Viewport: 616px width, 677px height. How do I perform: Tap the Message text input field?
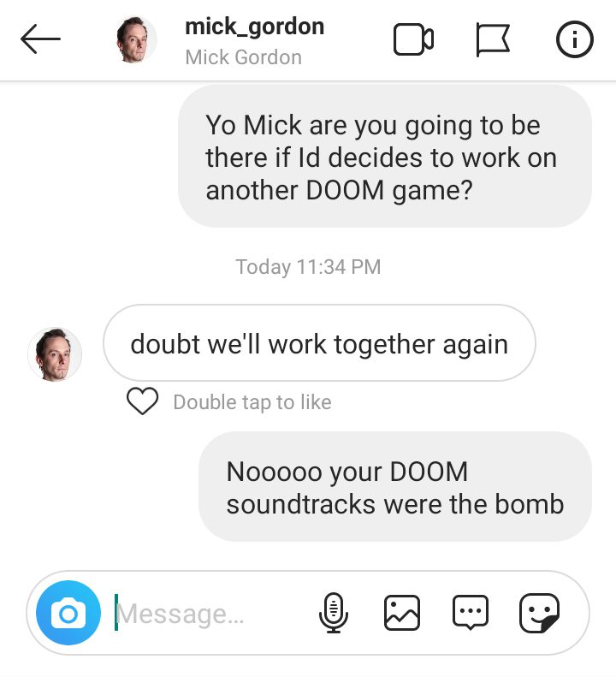coord(211,613)
